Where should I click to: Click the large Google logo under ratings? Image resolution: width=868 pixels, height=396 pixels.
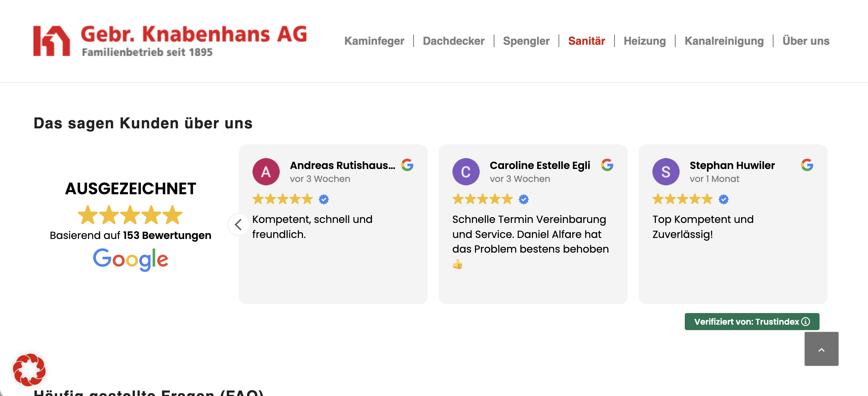tap(131, 259)
